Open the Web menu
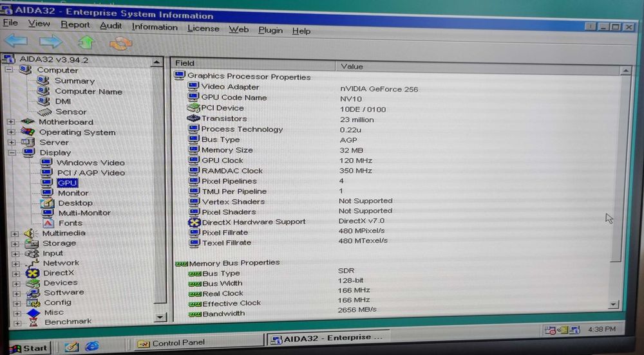644x355 pixels. click(239, 30)
